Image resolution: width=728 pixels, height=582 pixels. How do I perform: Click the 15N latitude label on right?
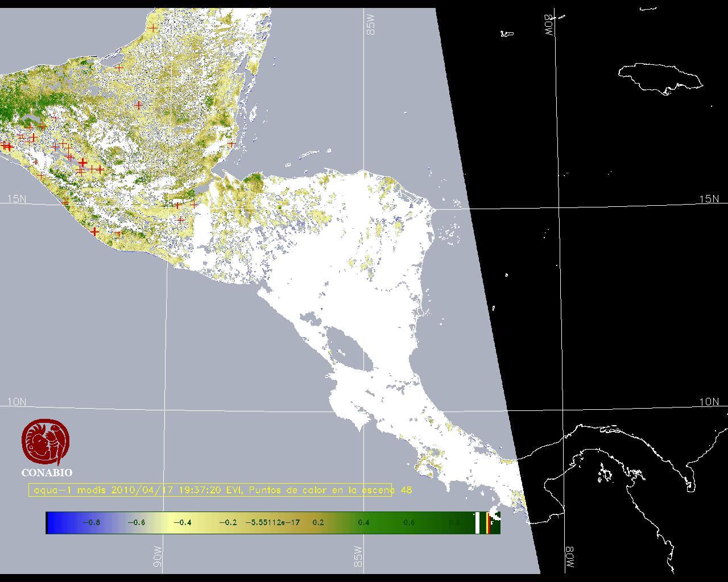(709, 199)
